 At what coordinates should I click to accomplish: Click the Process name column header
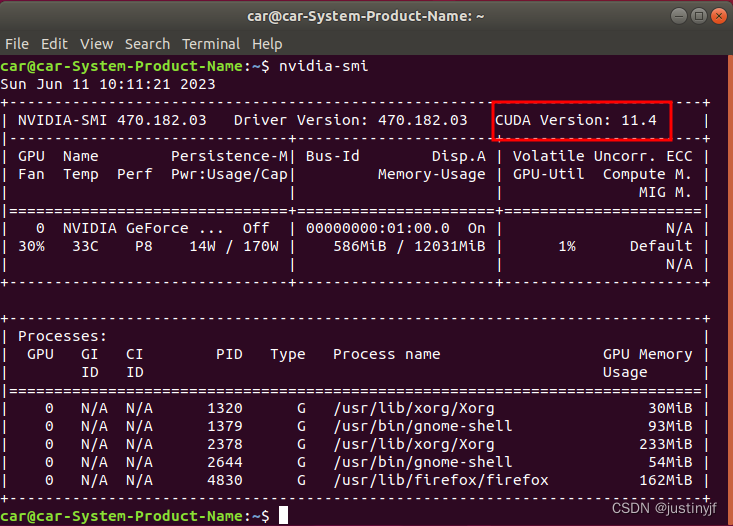click(x=387, y=354)
